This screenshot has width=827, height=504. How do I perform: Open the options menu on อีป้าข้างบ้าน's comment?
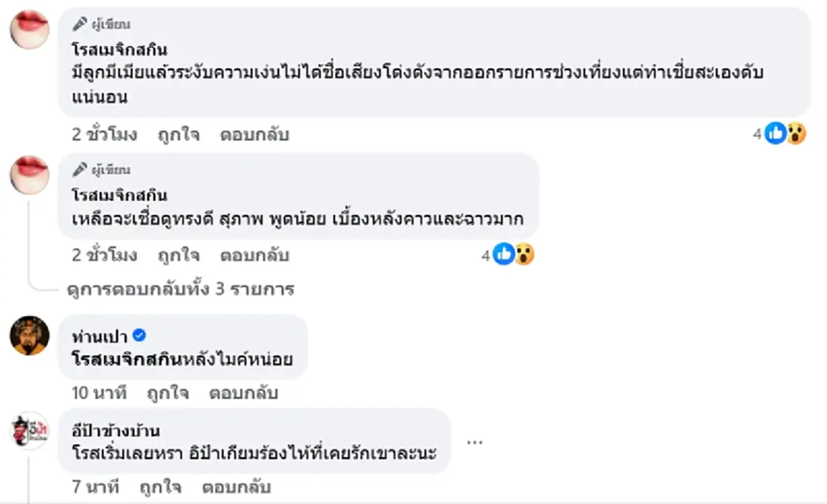click(475, 443)
